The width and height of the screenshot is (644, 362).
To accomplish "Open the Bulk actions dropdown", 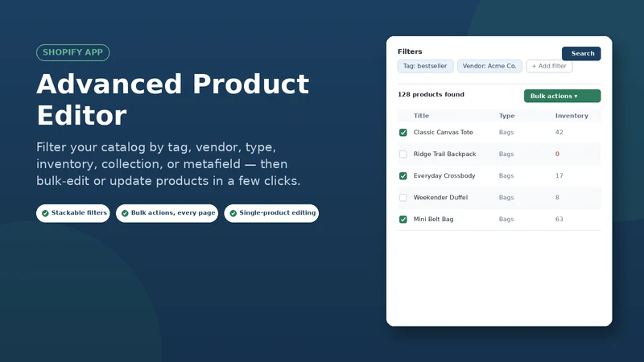I will [x=562, y=96].
